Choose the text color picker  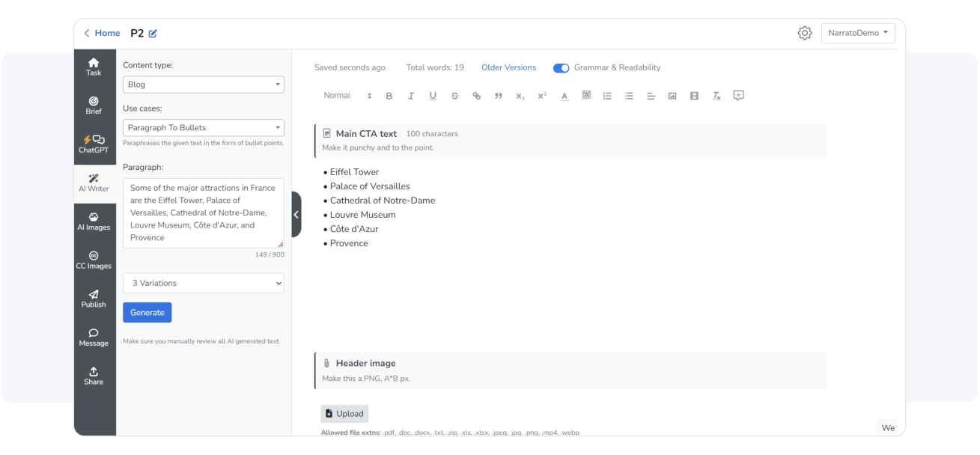click(x=564, y=96)
